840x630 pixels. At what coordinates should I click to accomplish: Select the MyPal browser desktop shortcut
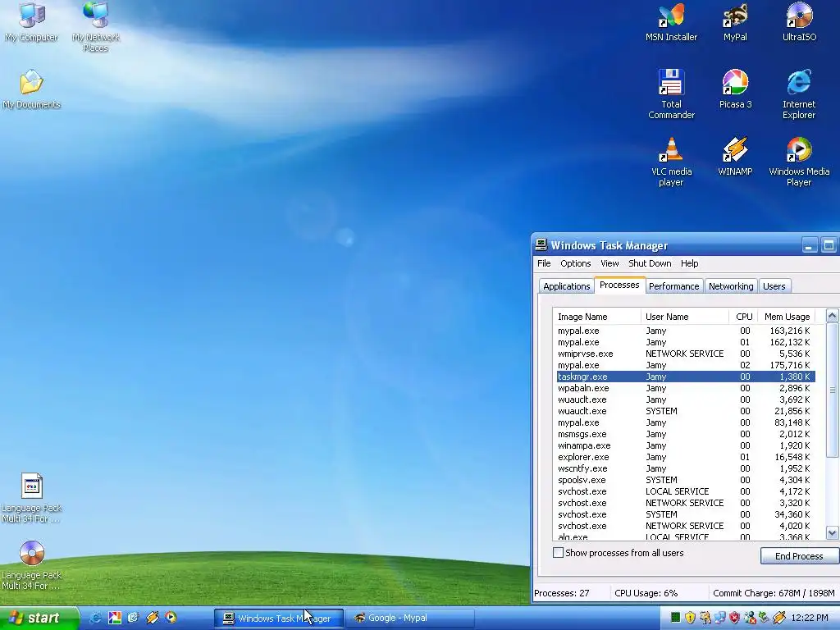[x=735, y=21]
